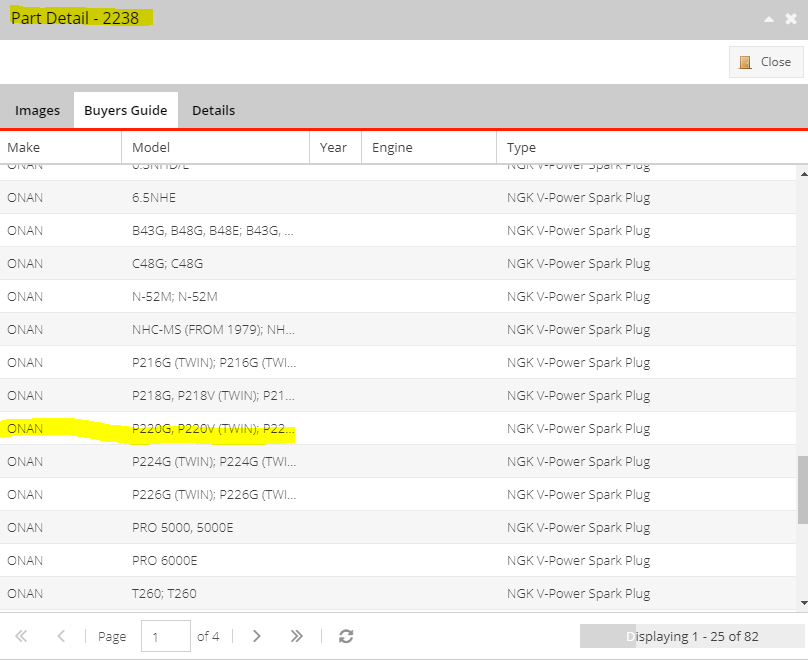
Task: Select the Buyers Guide tab
Action: [x=125, y=110]
